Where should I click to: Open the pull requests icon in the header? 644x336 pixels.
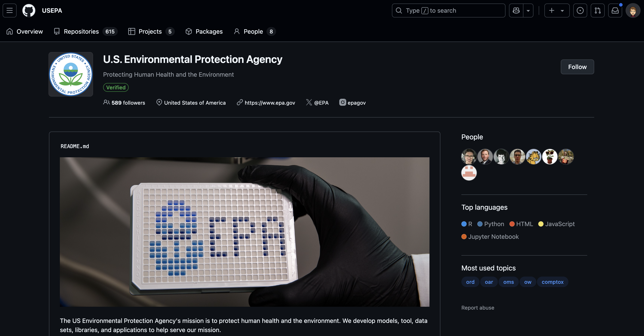point(597,10)
